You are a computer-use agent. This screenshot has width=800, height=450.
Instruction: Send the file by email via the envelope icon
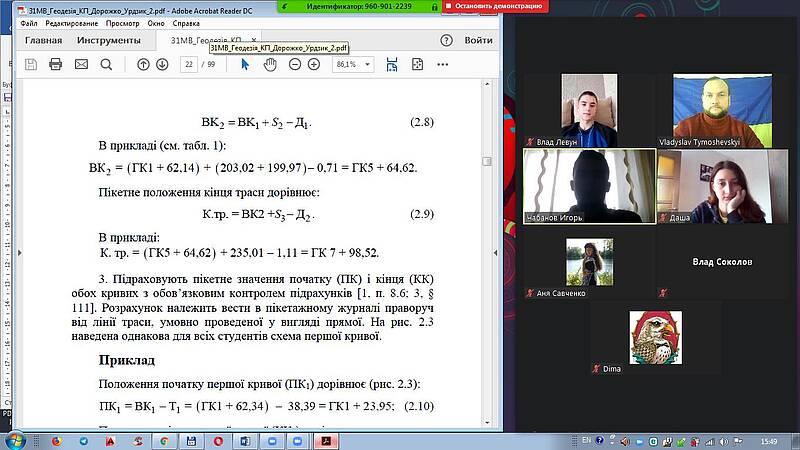[x=80, y=64]
